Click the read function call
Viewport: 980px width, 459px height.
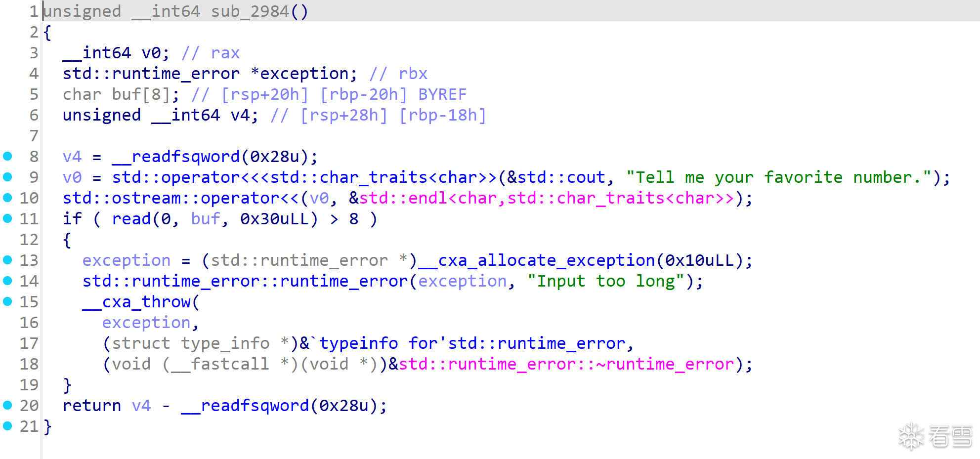(131, 219)
